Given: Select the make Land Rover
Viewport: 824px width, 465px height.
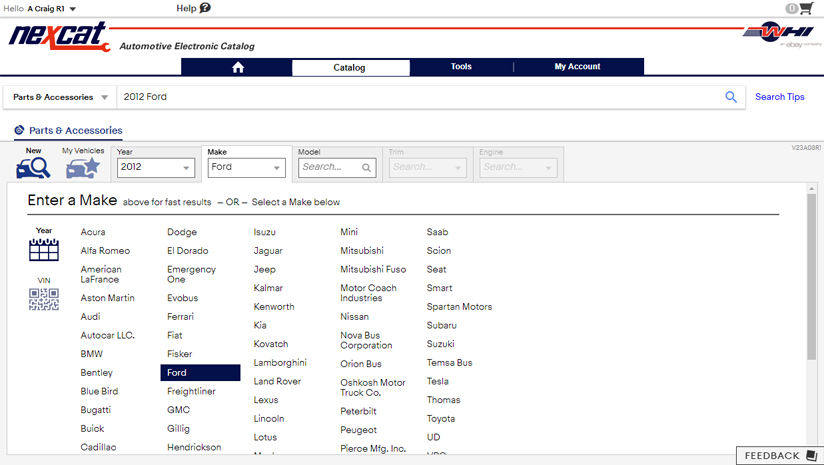Looking at the screenshot, I should click(x=277, y=381).
